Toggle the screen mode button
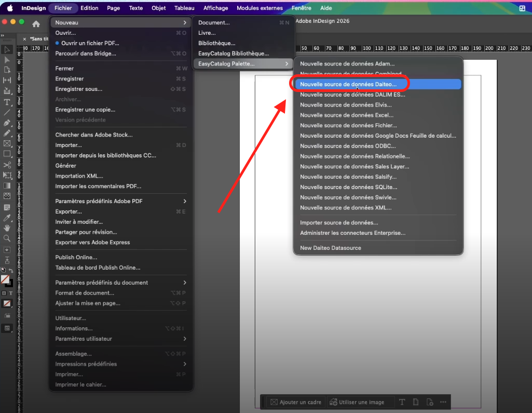The height and width of the screenshot is (413, 532). [7, 328]
